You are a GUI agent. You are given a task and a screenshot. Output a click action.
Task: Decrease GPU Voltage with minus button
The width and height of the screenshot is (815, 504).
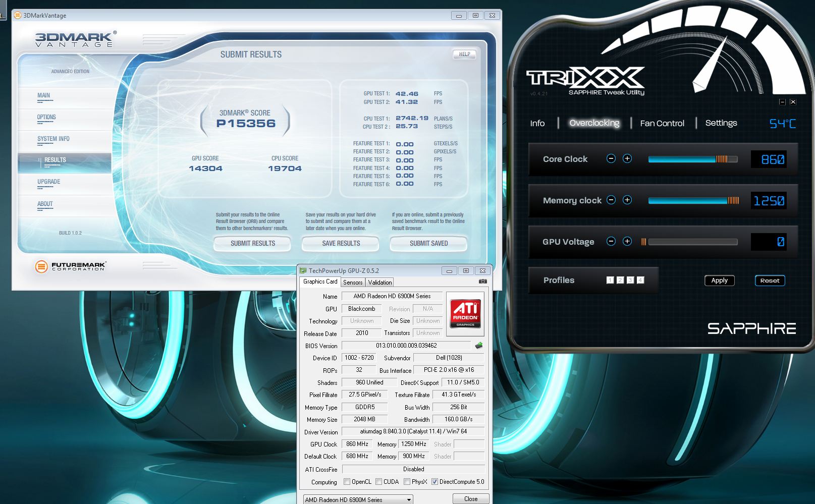[x=611, y=241]
